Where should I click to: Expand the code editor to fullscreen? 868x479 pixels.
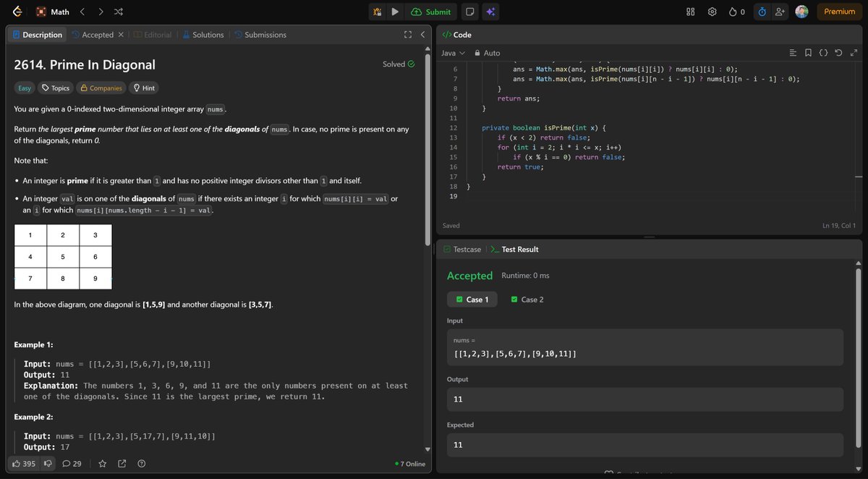click(853, 52)
